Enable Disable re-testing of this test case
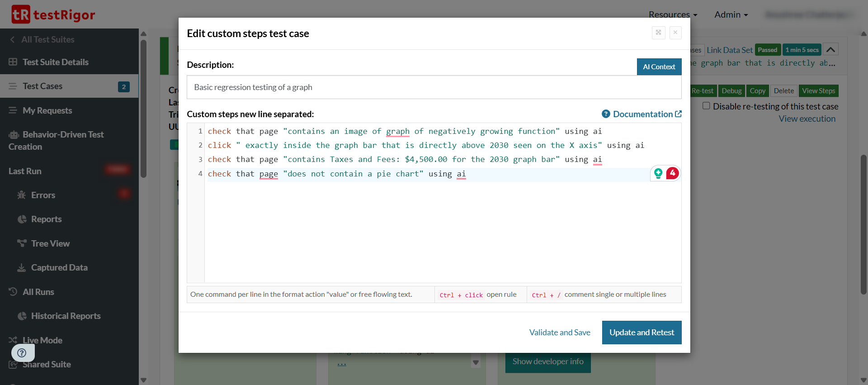This screenshot has height=385, width=868. coord(706,106)
